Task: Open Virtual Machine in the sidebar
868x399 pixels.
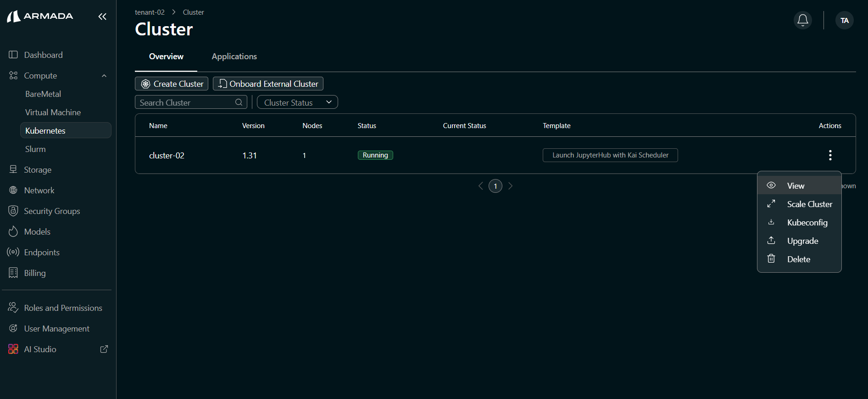Action: pyautogui.click(x=53, y=112)
